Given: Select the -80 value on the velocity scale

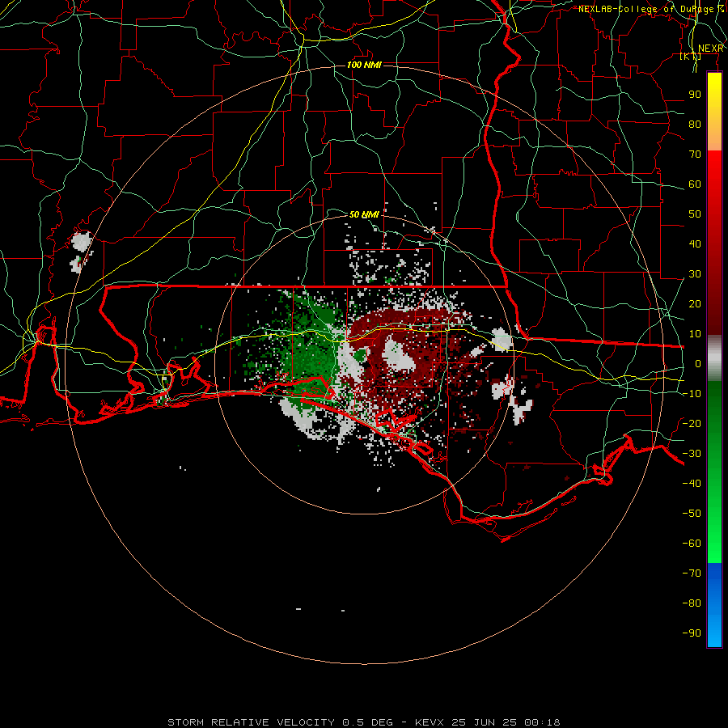Looking at the screenshot, I should (692, 603).
